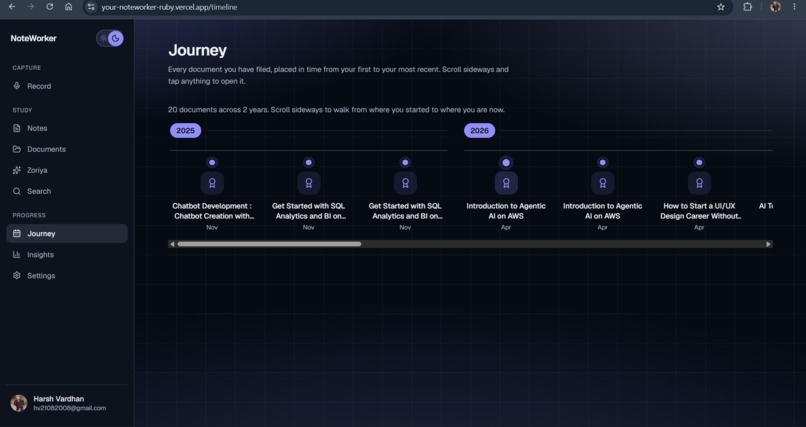806x427 pixels.
Task: Go to the Documents label
Action: tap(46, 149)
